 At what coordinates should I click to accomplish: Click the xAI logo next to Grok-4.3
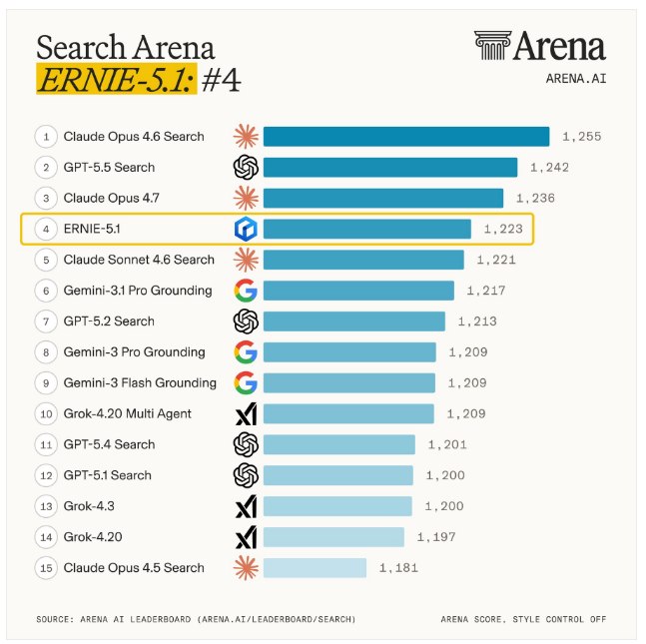coord(247,506)
